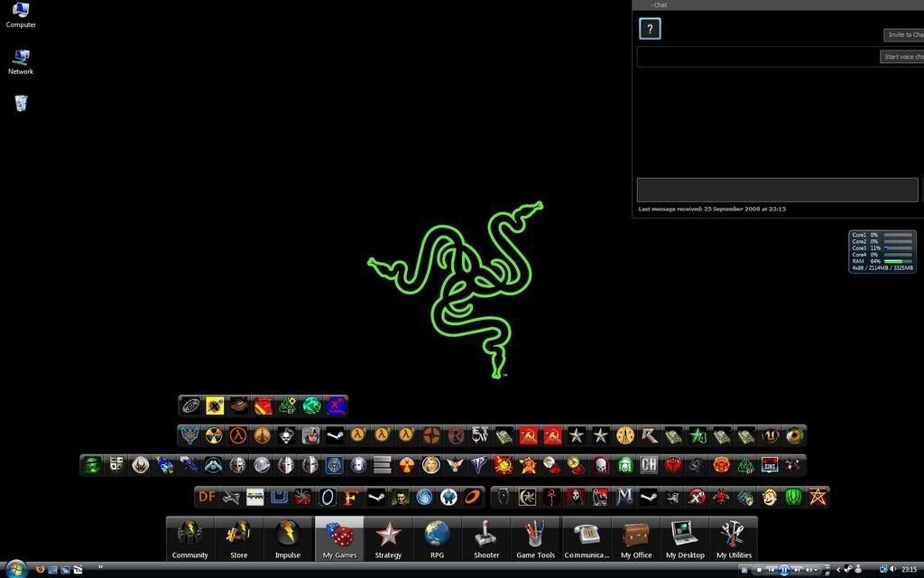Open the Recycle Bin desktop icon
This screenshot has height=578, width=924.
[21, 103]
